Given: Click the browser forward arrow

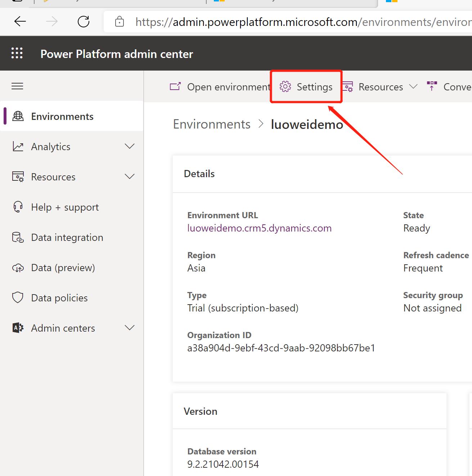Looking at the screenshot, I should (x=52, y=22).
